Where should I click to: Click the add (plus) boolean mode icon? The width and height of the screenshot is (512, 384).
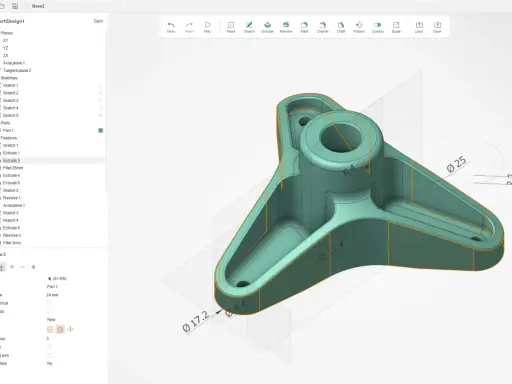[12, 267]
